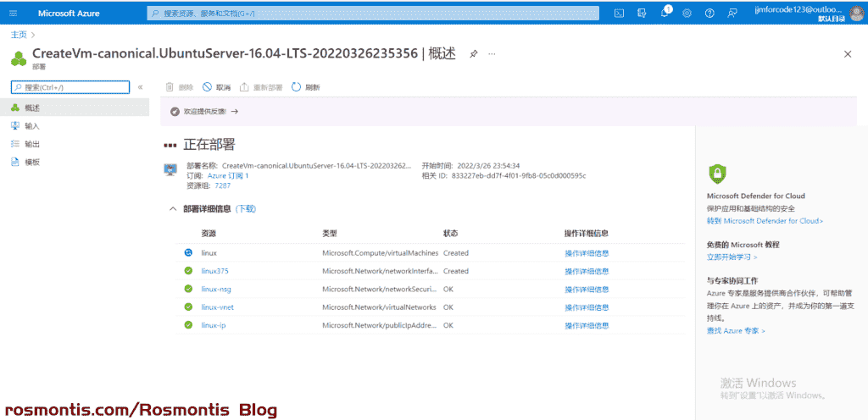Open the Azure 订阅 1 subscription link
Screen dimensions: 868x420
pyautogui.click(x=228, y=176)
